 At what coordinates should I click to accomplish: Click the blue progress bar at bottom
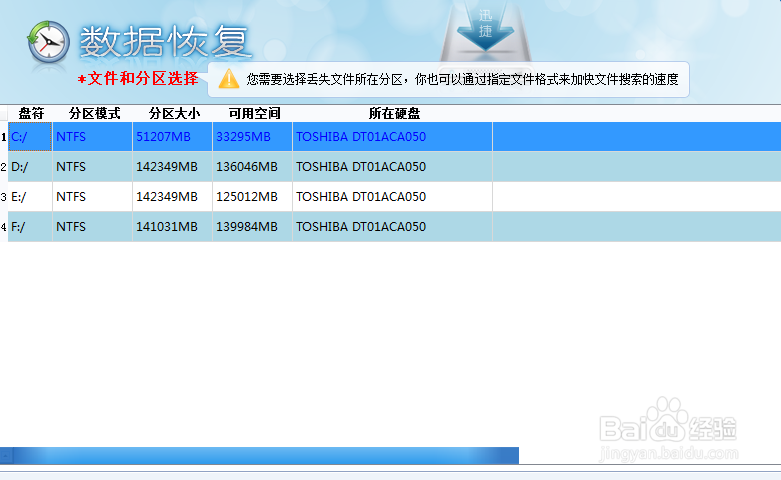point(260,455)
